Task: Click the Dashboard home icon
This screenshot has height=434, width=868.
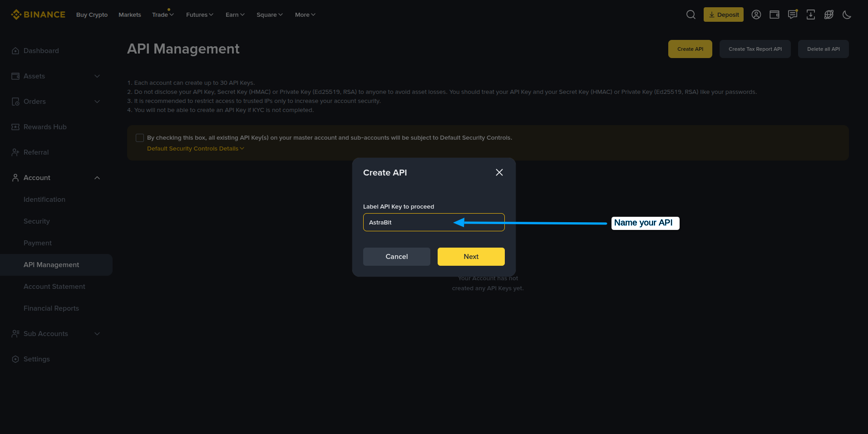Action: pos(15,51)
